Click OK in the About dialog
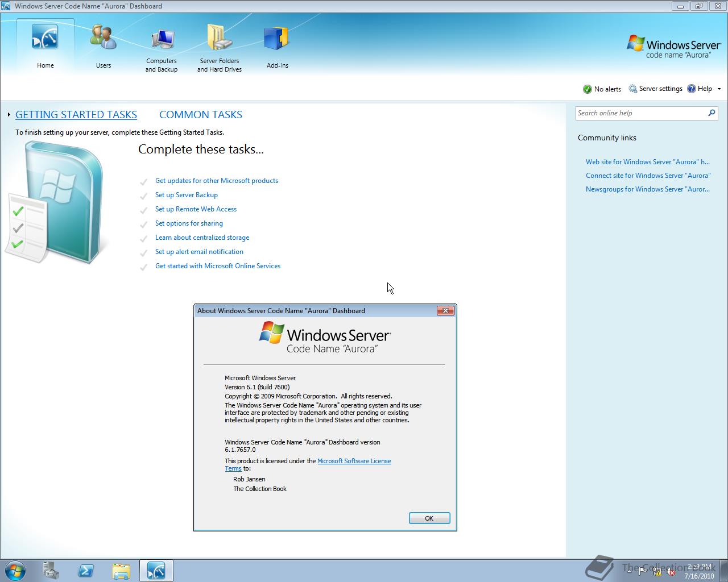 click(429, 518)
